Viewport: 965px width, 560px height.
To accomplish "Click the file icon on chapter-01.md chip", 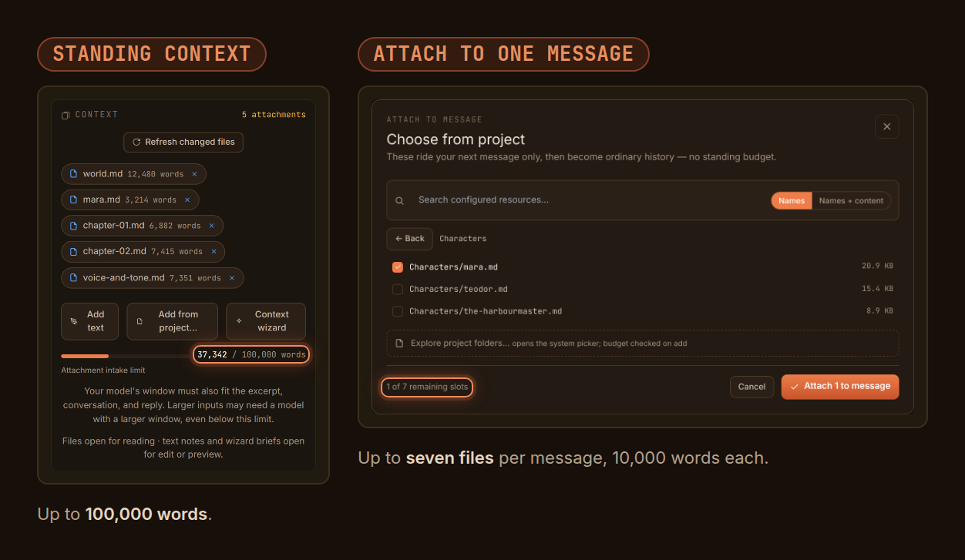I will (x=74, y=226).
